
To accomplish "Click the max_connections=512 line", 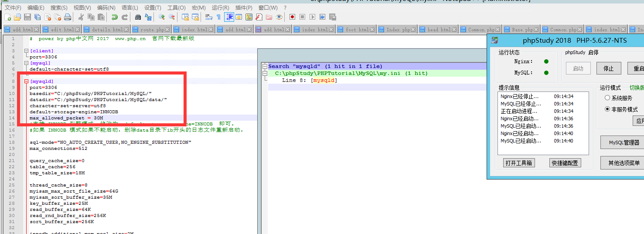I will point(58,149).
